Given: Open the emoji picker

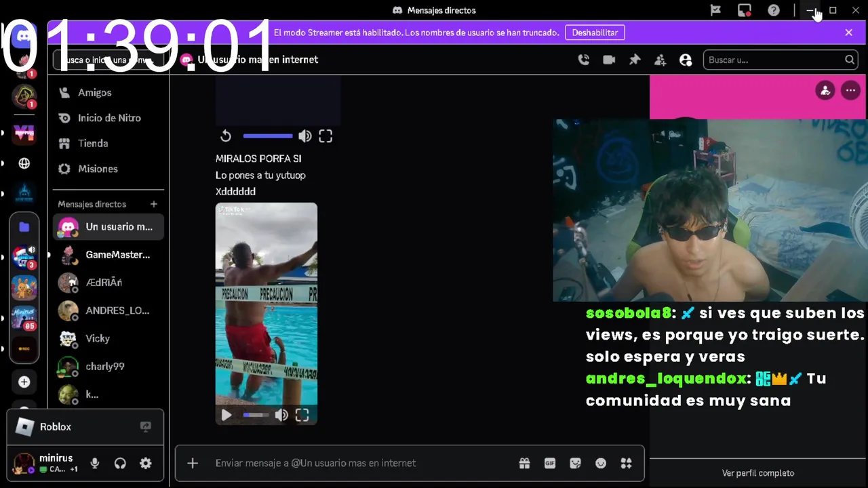Looking at the screenshot, I should coord(601,463).
